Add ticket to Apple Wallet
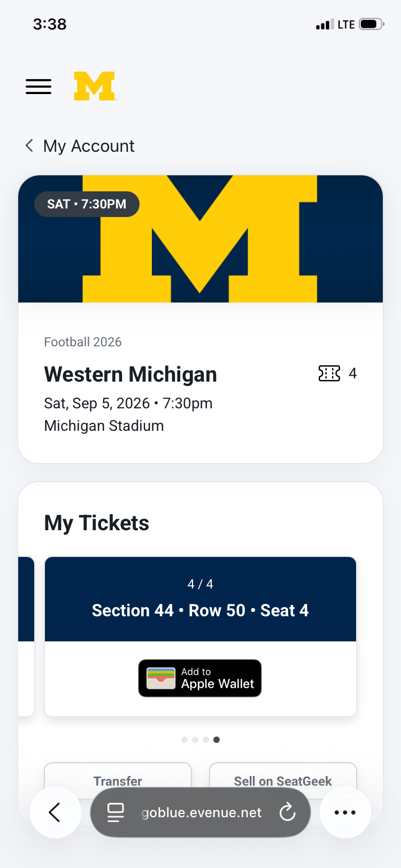 (200, 678)
